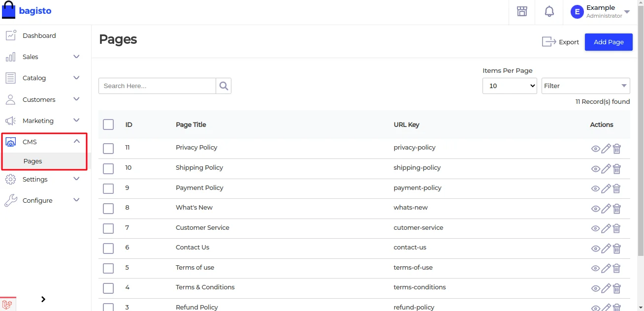Open the Items Per Page dropdown

(x=510, y=86)
